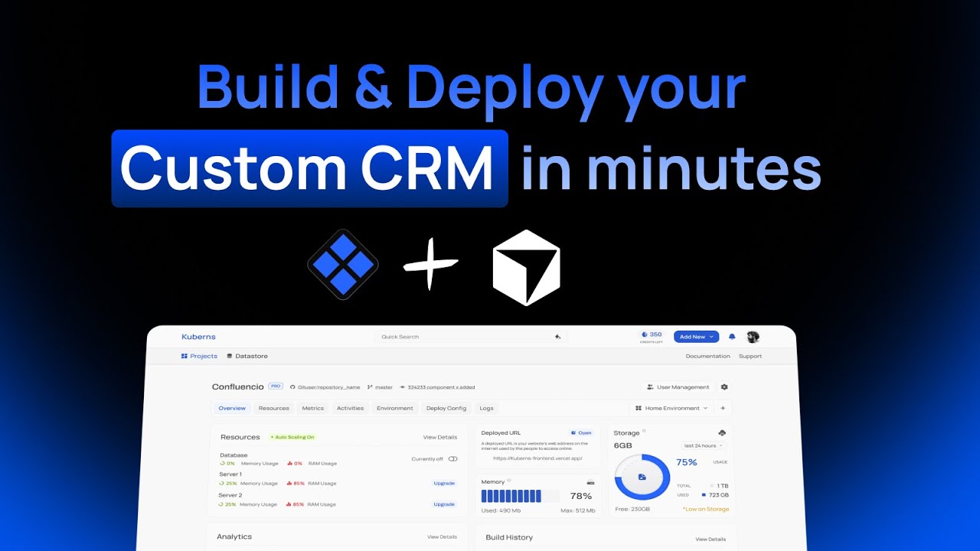980x551 pixels.
Task: Switch to the Metrics tab
Action: 312,408
